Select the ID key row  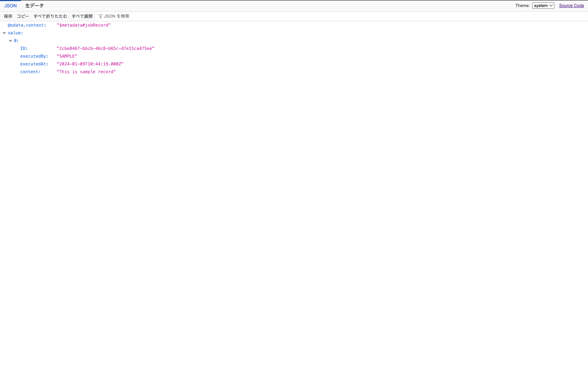click(24, 49)
